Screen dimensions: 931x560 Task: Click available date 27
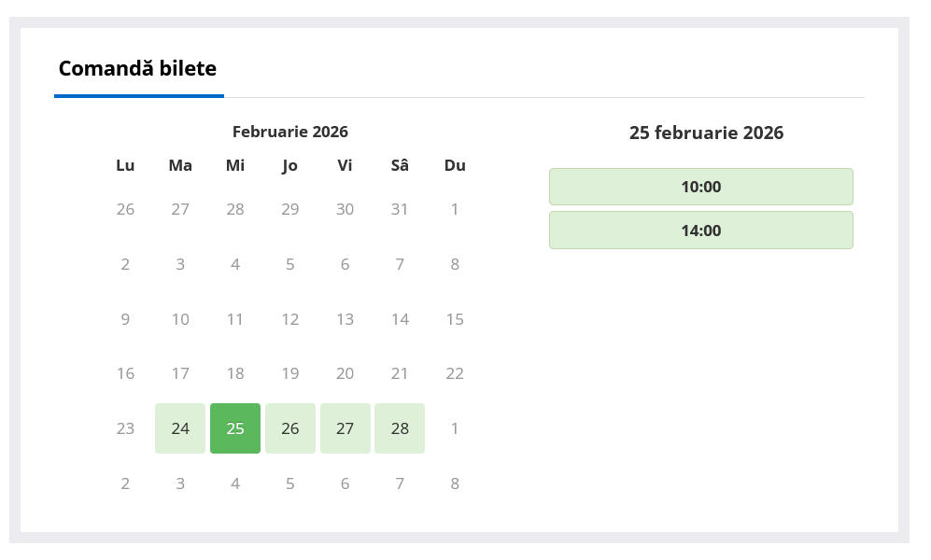345,428
